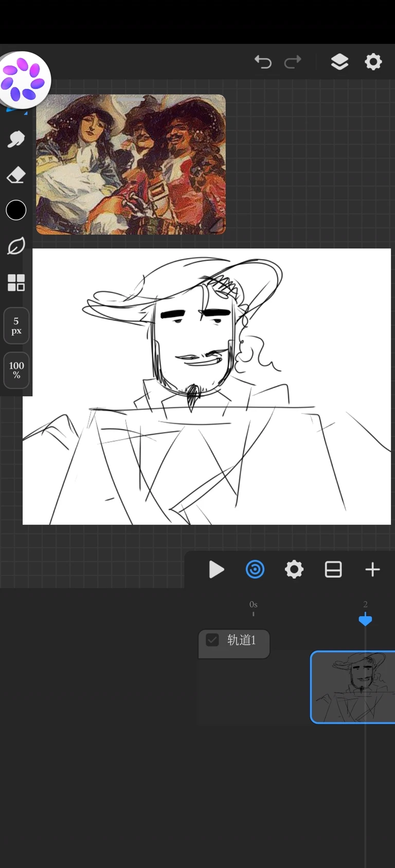This screenshot has height=868, width=395.
Task: Toggle onion skin in timeline toolbar
Action: click(255, 569)
